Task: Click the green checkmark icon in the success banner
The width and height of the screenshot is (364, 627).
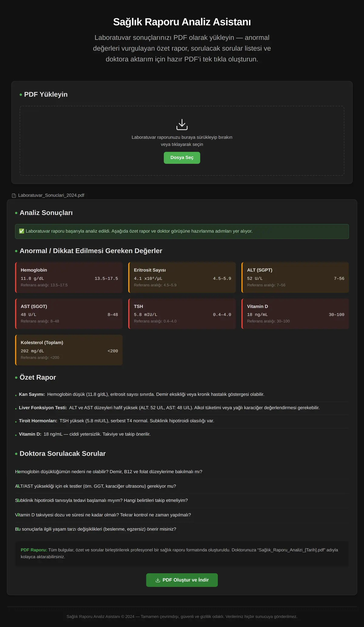Action: click(22, 231)
